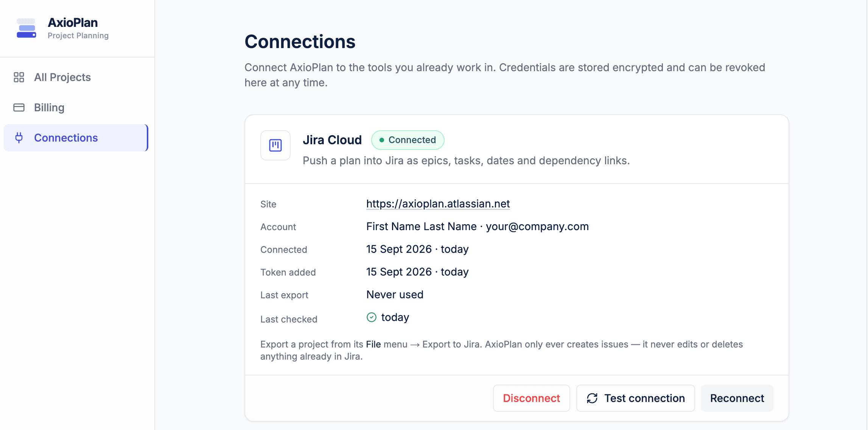The image size is (868, 430).
Task: Open the Billing page
Action: [x=76, y=107]
